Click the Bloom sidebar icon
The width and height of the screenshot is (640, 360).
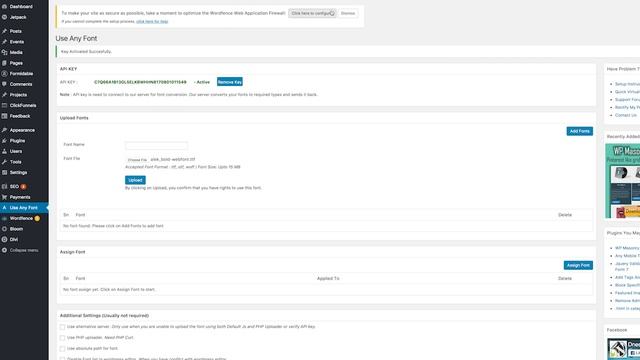pyautogui.click(x=4, y=229)
